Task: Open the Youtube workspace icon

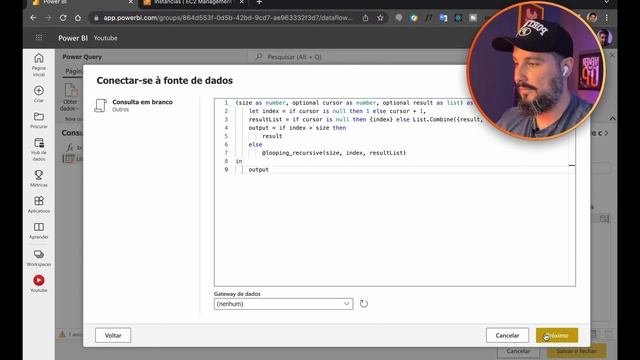Action: pos(39,280)
